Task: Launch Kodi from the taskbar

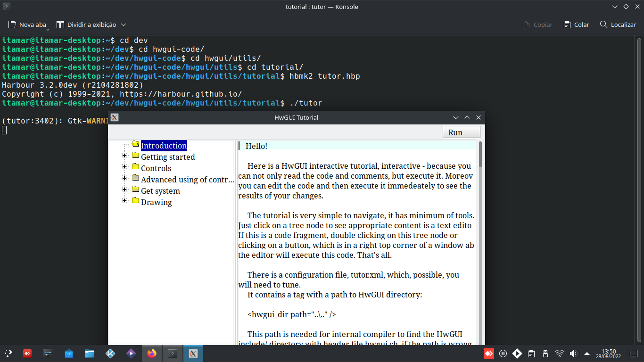Action: (110, 353)
